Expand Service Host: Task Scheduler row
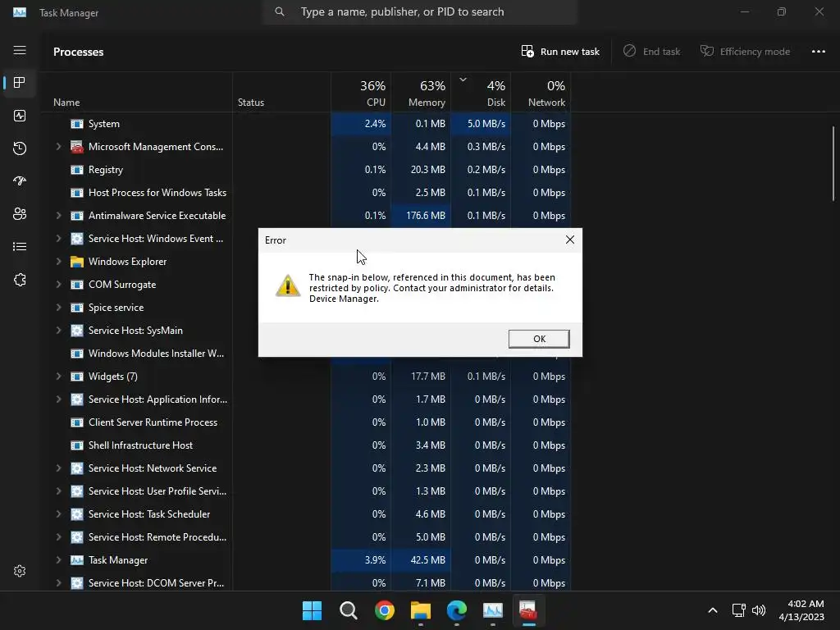 58,514
